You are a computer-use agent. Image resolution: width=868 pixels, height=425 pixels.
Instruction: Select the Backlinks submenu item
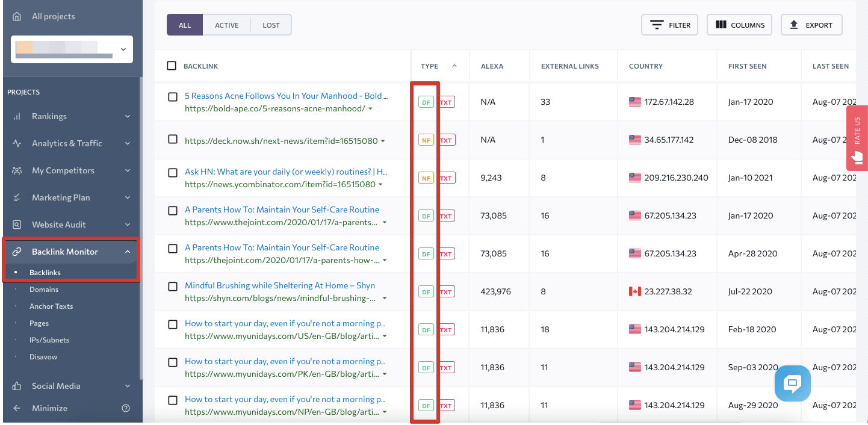(45, 273)
